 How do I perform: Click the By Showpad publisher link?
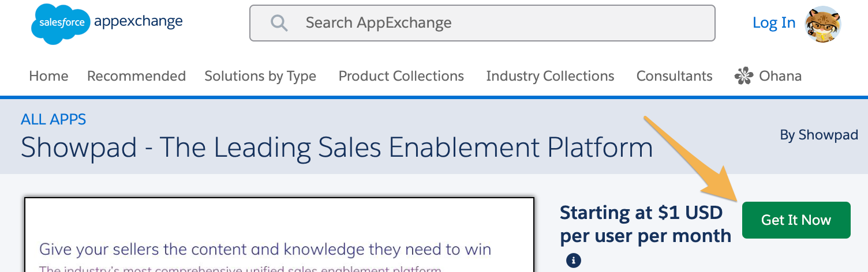tap(819, 135)
